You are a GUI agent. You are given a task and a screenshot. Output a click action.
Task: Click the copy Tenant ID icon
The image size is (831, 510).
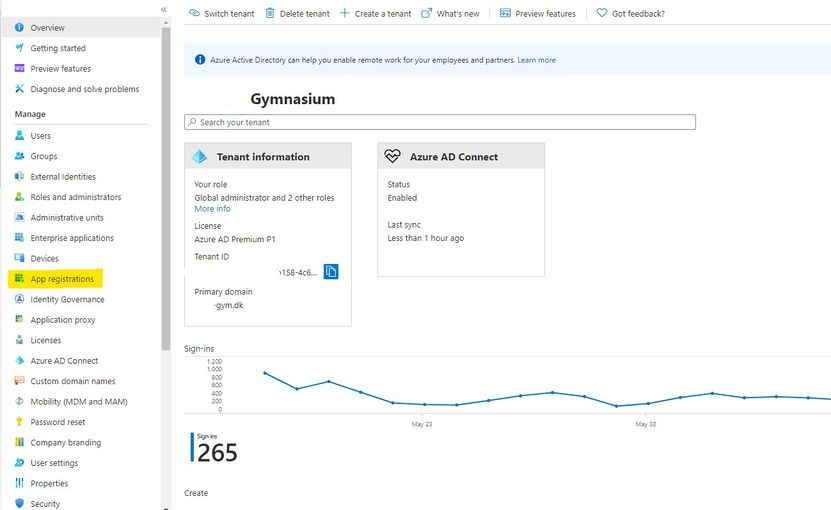(x=331, y=272)
